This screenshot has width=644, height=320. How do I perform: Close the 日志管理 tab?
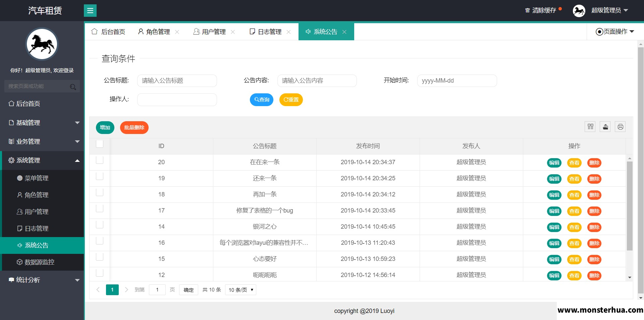tap(288, 32)
